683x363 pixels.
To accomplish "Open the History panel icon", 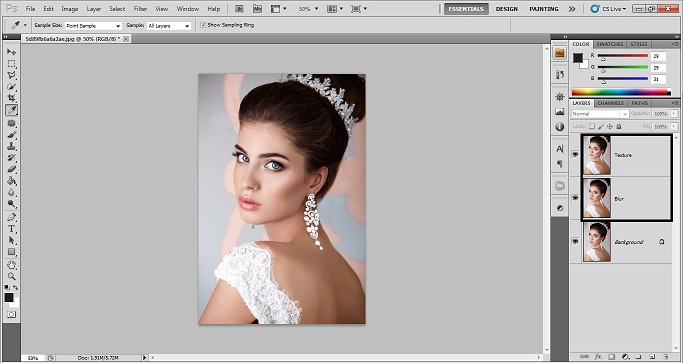I will coord(560,75).
